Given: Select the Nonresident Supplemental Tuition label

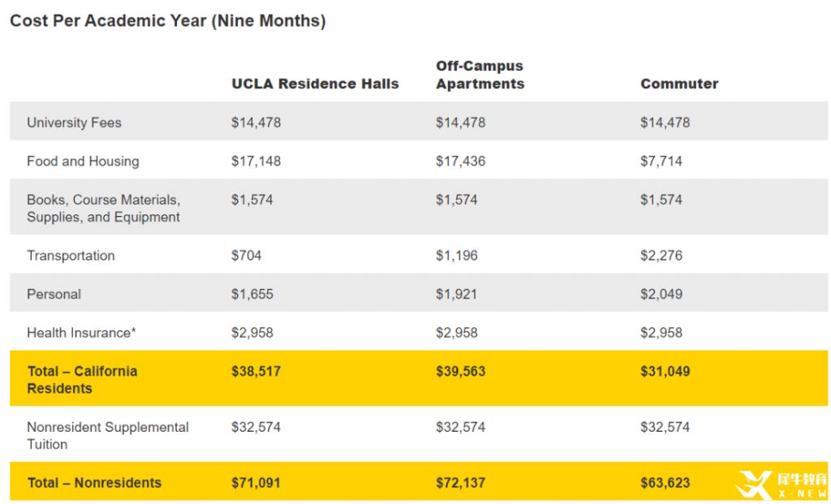Looking at the screenshot, I should pyautogui.click(x=108, y=436).
